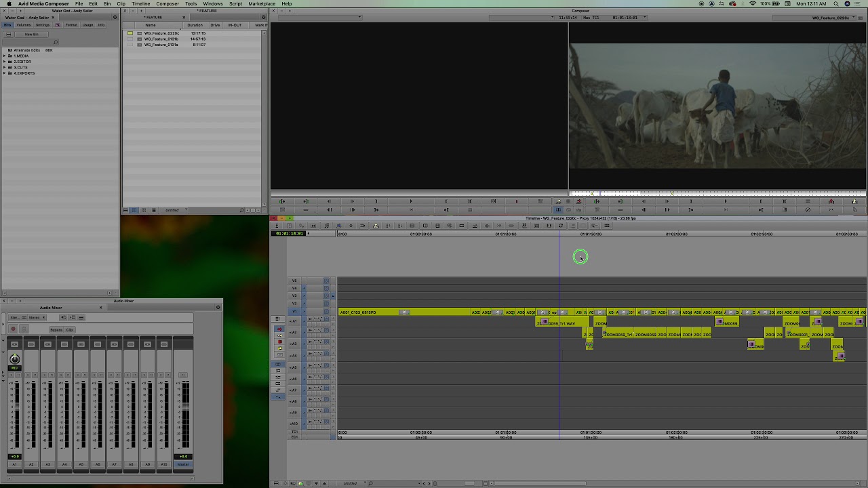Click the yellow clip color of WG_Feature_0220c

(x=130, y=33)
